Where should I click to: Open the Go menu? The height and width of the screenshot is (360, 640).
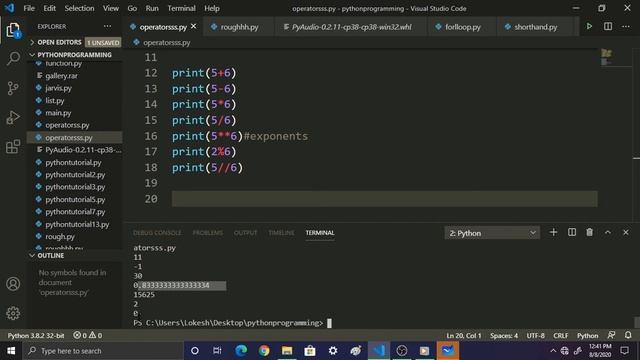coord(132,8)
